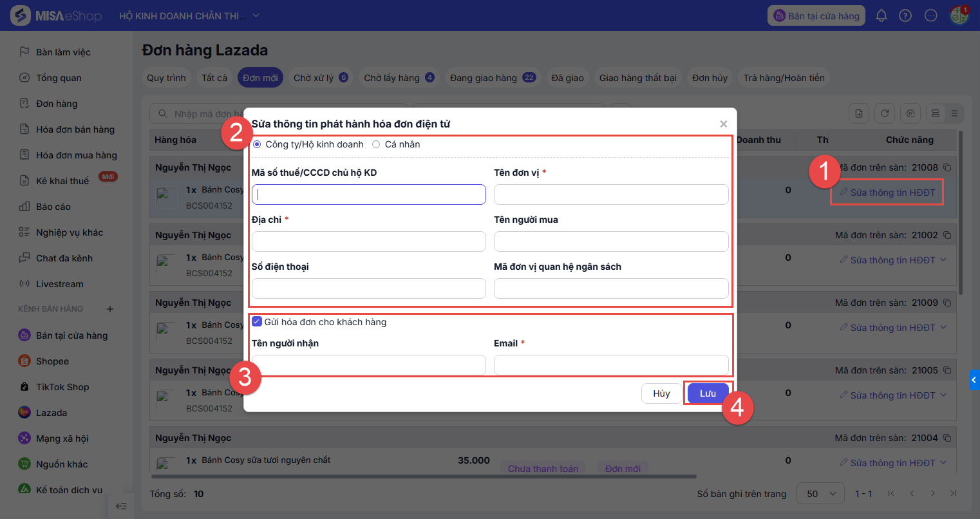This screenshot has height=519, width=980.
Task: Copy marketplace order code 21008
Action: click(947, 167)
